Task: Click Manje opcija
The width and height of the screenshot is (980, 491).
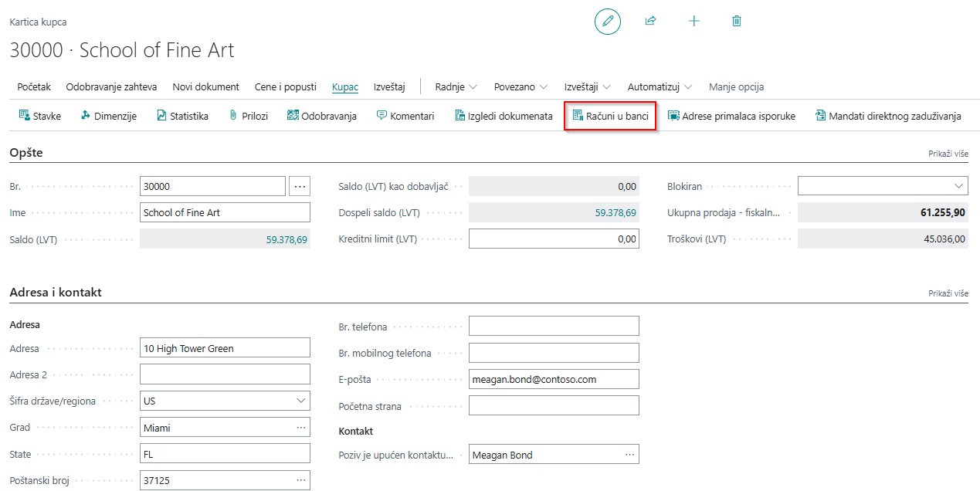Action: coord(736,87)
